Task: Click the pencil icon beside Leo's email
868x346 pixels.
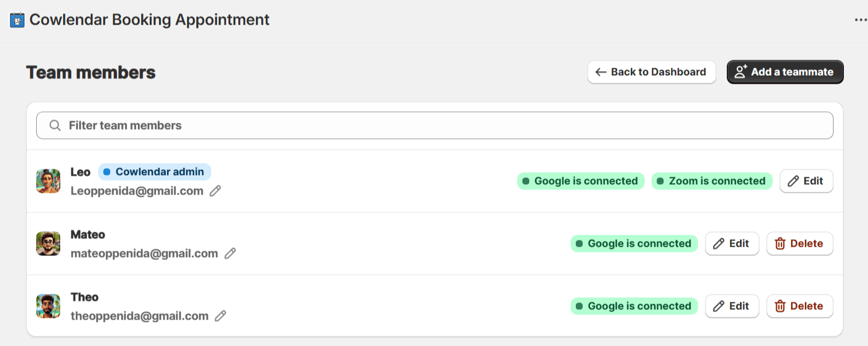Action: pos(215,191)
